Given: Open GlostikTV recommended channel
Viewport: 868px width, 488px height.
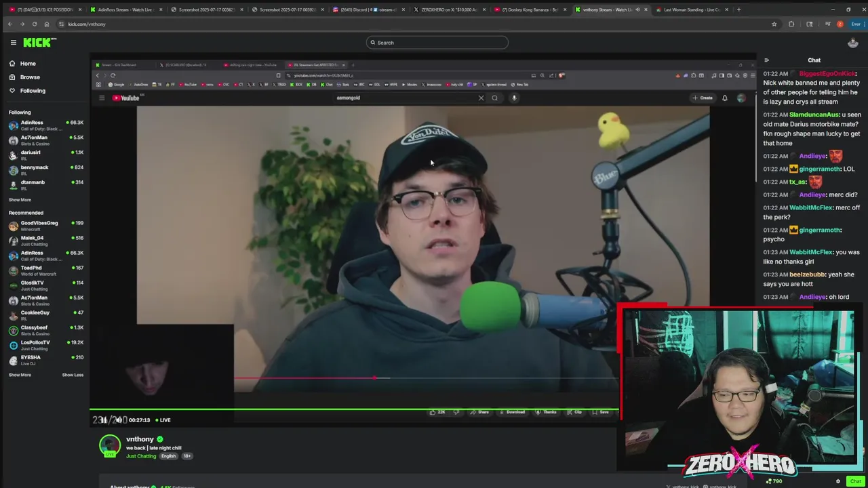Looking at the screenshot, I should tap(46, 285).
